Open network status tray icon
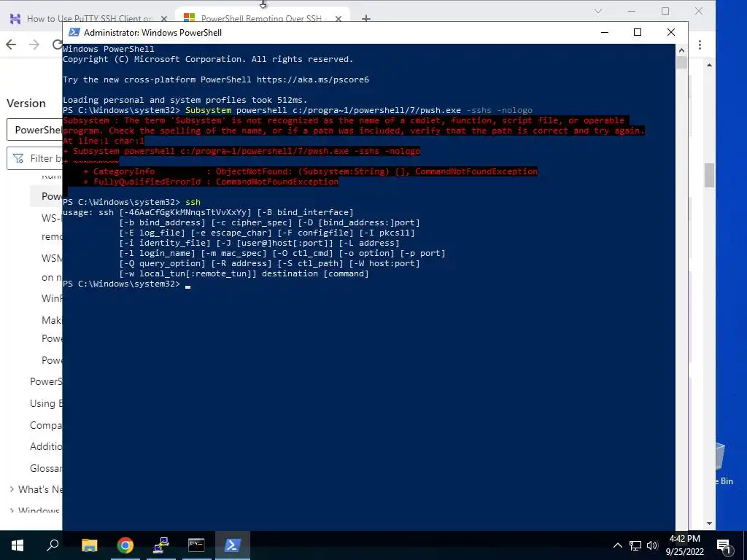The width and height of the screenshot is (747, 560). pos(635,545)
